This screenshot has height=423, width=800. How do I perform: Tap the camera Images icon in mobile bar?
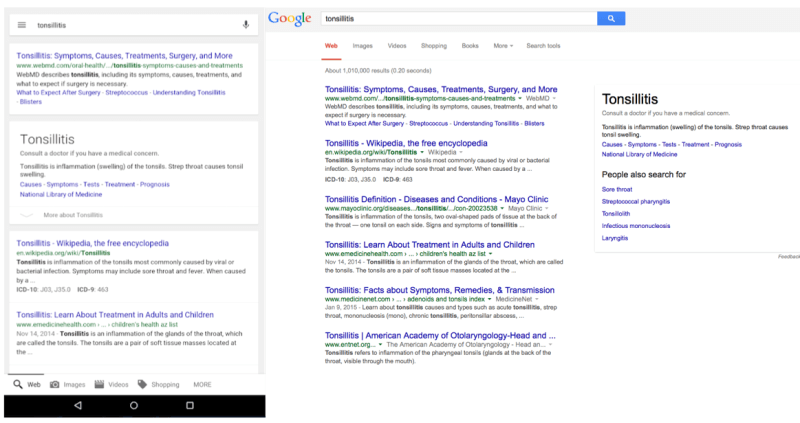pos(54,384)
